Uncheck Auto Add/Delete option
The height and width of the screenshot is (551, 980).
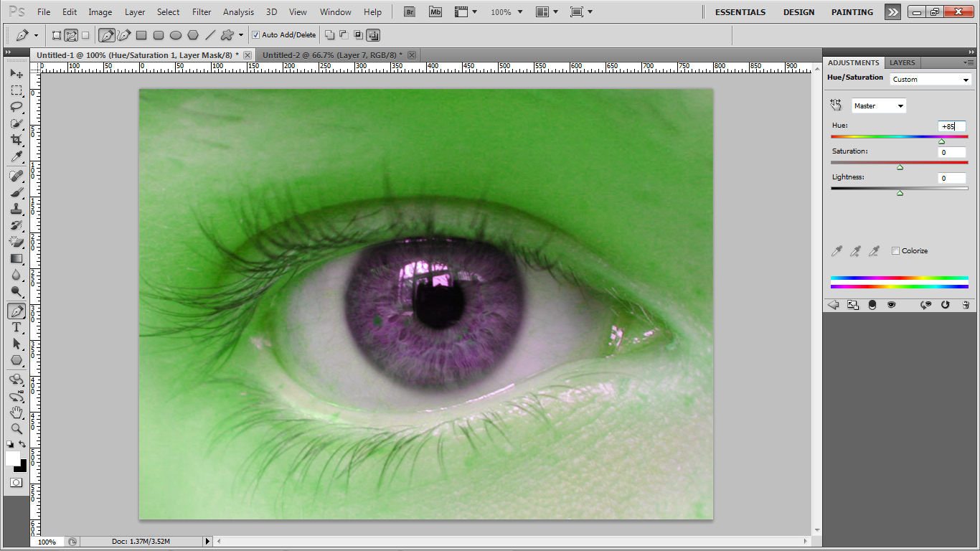(x=256, y=34)
